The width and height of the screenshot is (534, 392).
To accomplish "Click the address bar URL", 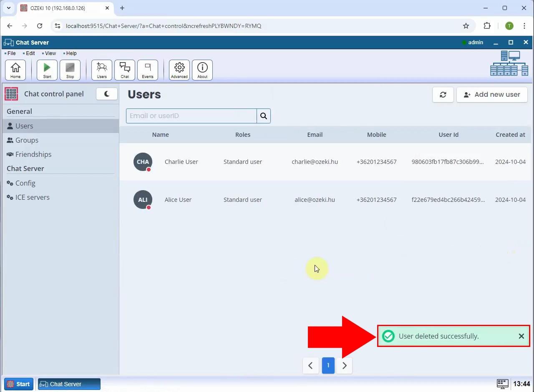I will (164, 26).
